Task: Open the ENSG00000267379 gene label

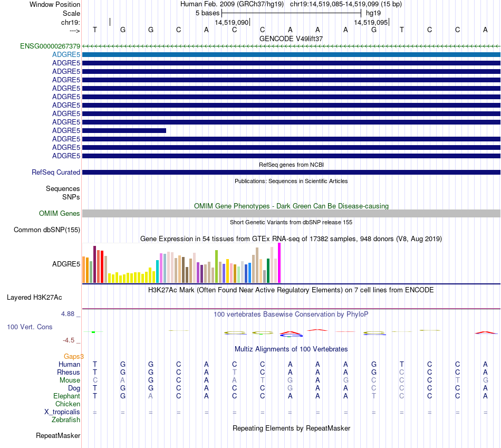Action: [x=50, y=46]
